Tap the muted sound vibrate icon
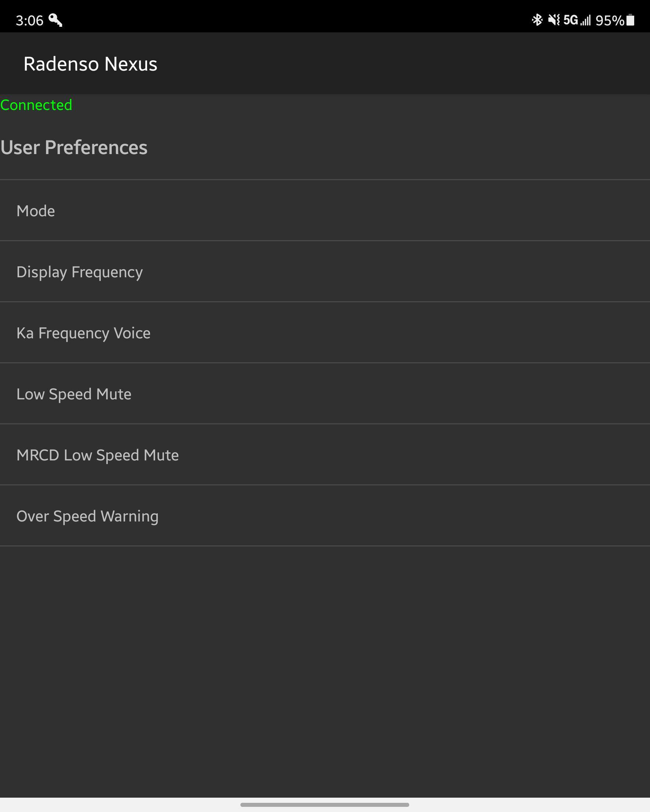This screenshot has height=812, width=650. click(x=554, y=19)
